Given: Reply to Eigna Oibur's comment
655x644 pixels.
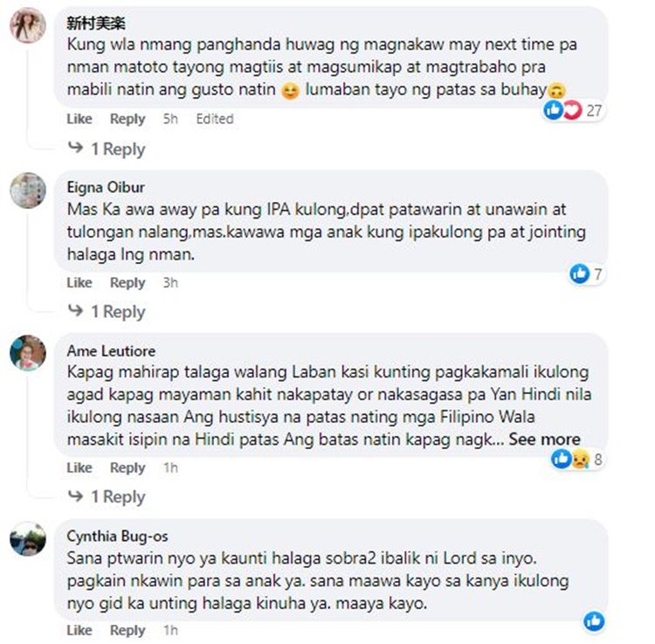Looking at the screenshot, I should coord(128,283).
